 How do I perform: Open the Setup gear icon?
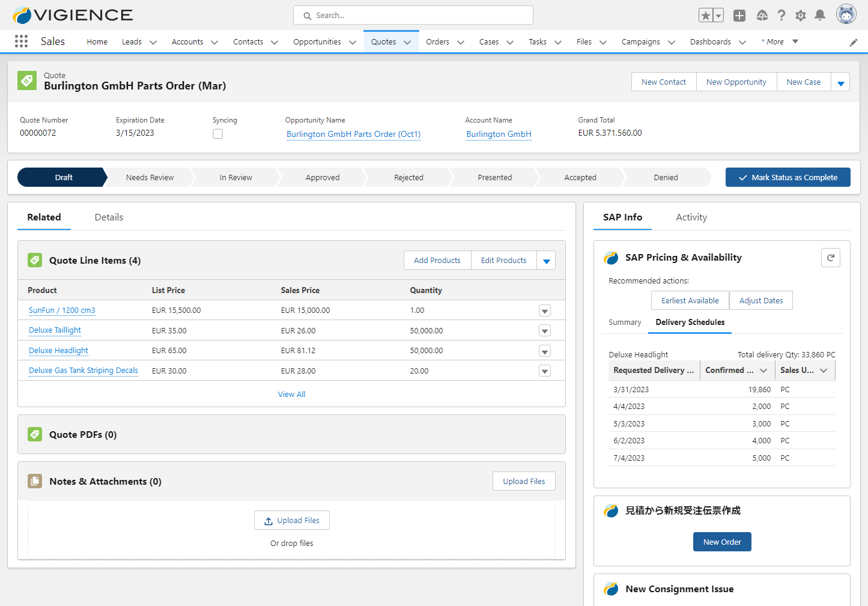coord(801,16)
